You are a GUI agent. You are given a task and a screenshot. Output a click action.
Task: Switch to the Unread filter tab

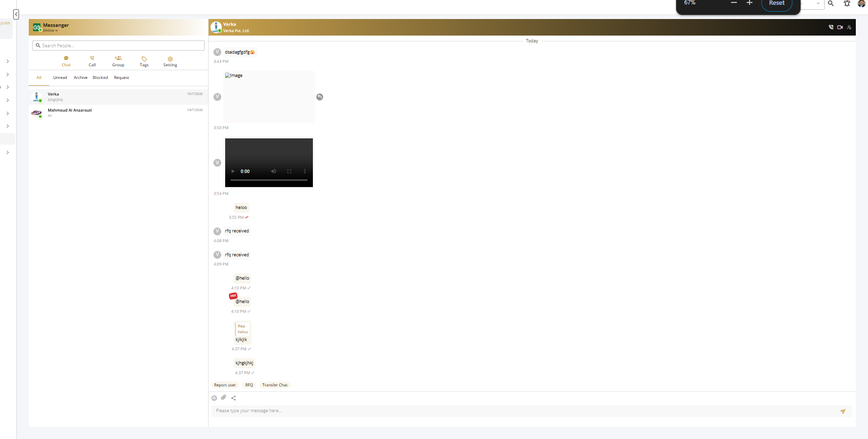click(x=60, y=77)
